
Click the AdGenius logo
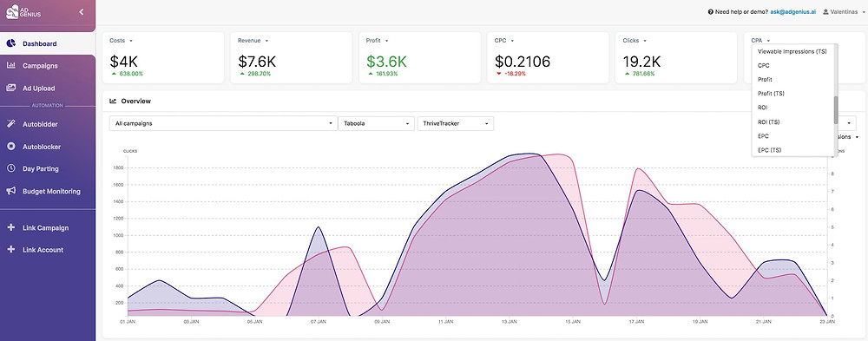click(23, 11)
